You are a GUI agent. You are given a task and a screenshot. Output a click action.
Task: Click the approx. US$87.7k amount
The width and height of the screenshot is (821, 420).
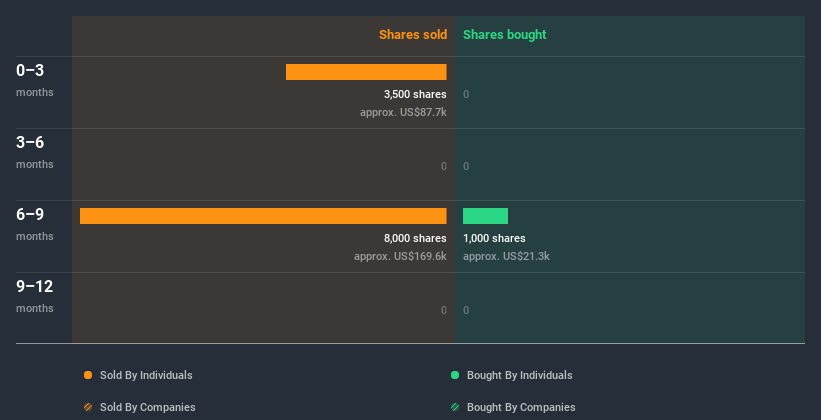point(403,112)
